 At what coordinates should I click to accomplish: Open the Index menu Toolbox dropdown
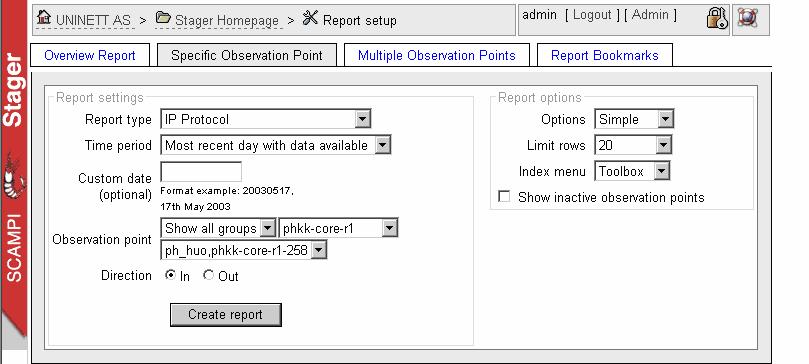click(x=633, y=171)
